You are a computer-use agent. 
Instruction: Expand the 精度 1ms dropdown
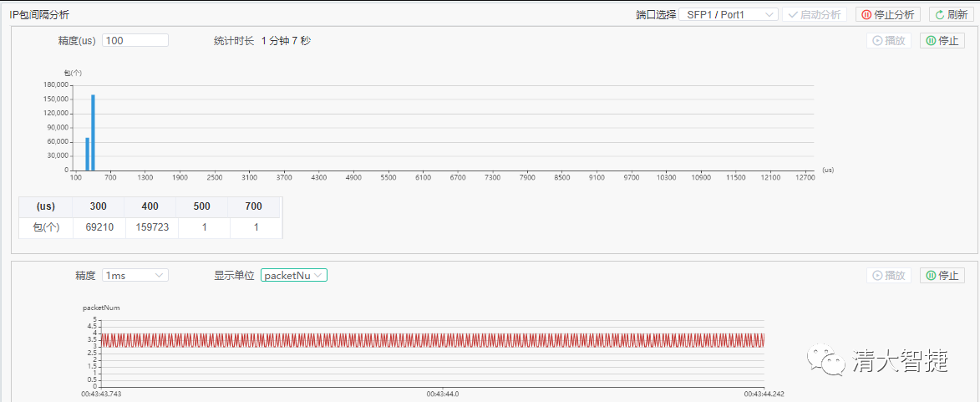pyautogui.click(x=135, y=275)
